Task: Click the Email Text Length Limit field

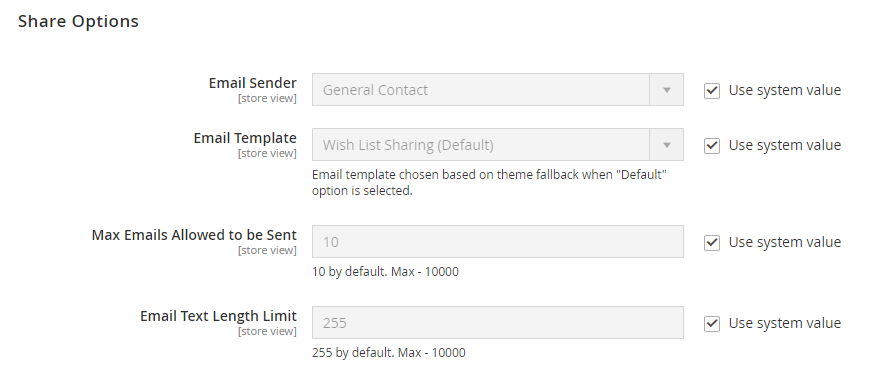Action: point(498,323)
